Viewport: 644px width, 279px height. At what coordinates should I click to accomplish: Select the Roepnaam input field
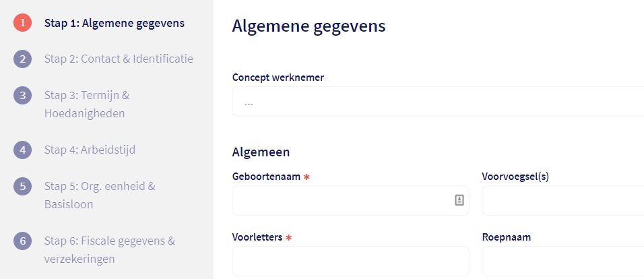(x=562, y=261)
